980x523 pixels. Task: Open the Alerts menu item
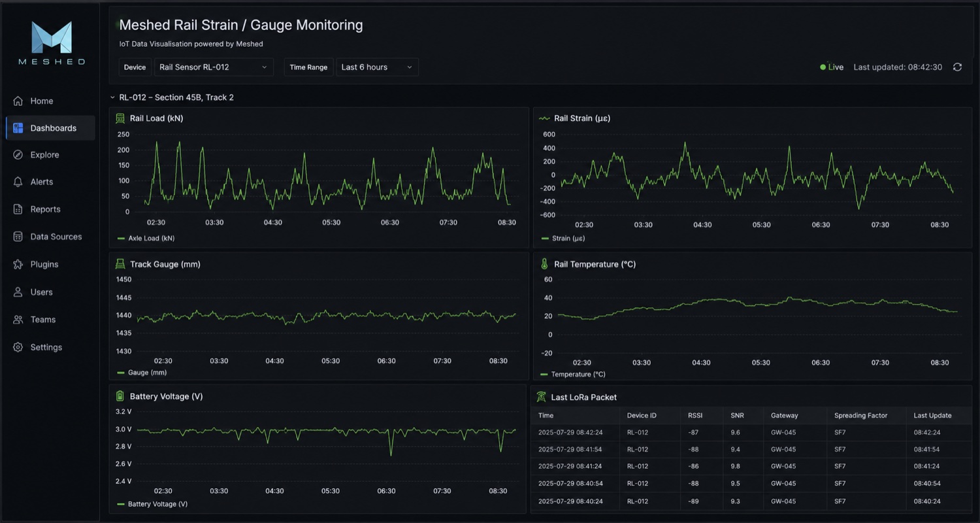point(50,182)
